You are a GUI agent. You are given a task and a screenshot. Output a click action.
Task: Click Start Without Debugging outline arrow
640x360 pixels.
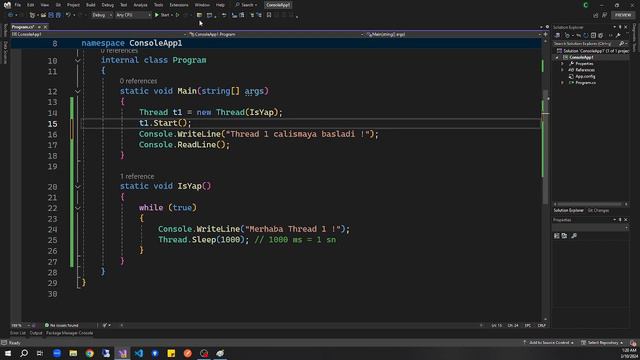pyautogui.click(x=178, y=15)
